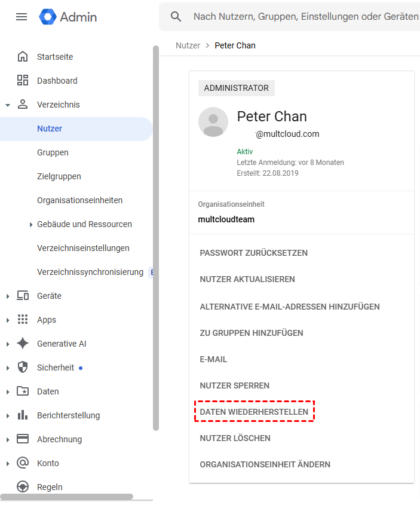Open the hamburger main menu icon
The image size is (420, 505).
[x=22, y=17]
